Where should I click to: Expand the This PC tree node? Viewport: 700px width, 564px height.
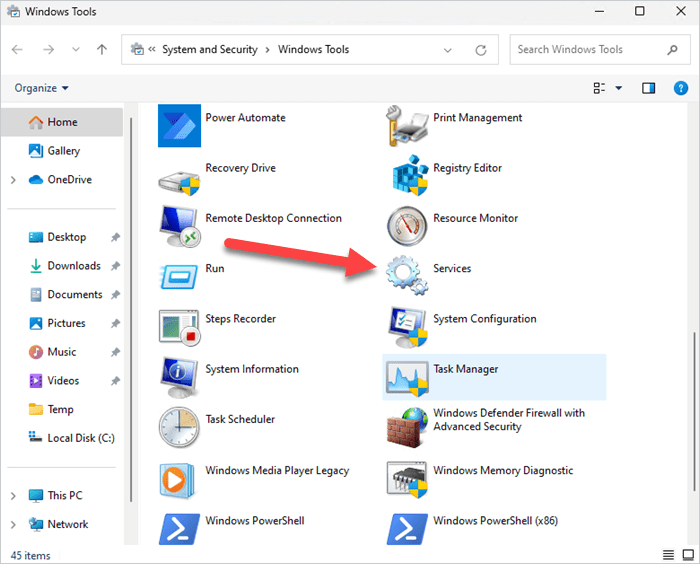[x=13, y=496]
